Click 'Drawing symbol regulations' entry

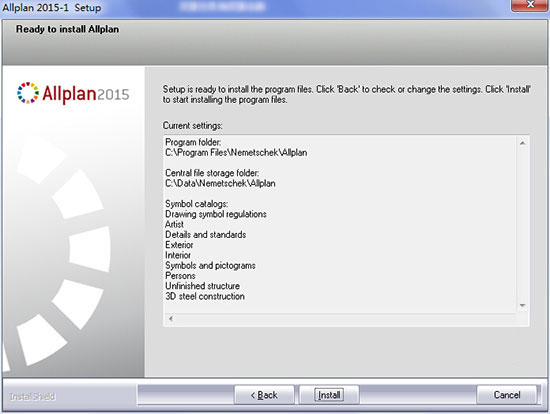click(x=216, y=214)
